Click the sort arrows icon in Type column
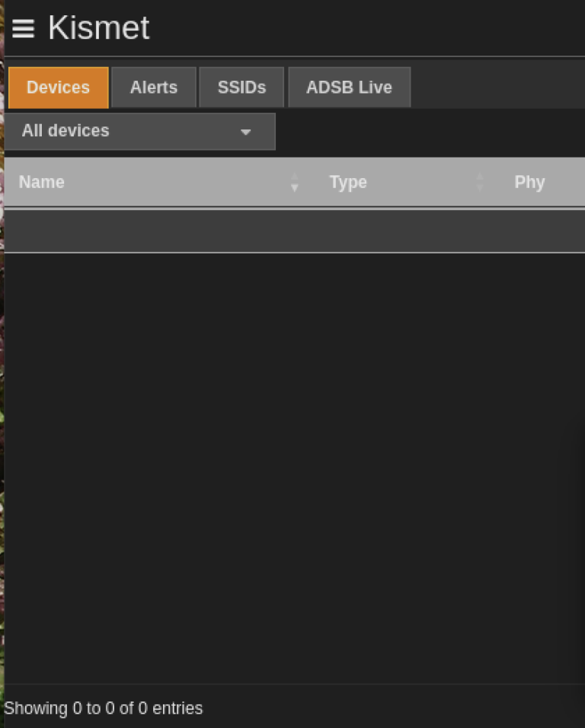 (480, 182)
